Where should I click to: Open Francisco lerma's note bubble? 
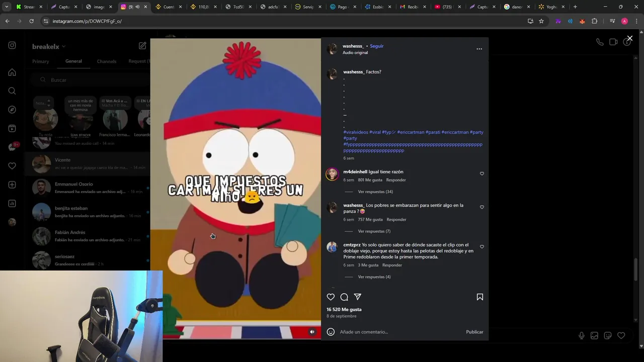tap(115, 103)
